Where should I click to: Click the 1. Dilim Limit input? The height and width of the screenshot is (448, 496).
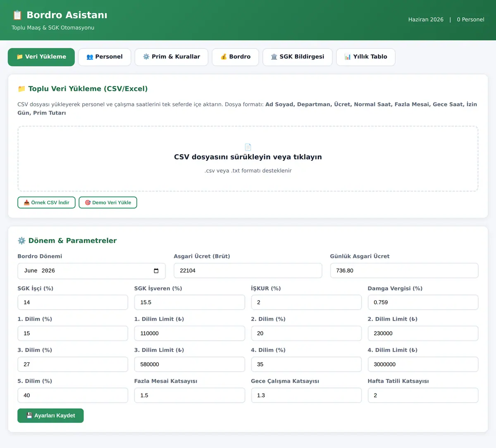pyautogui.click(x=190, y=334)
